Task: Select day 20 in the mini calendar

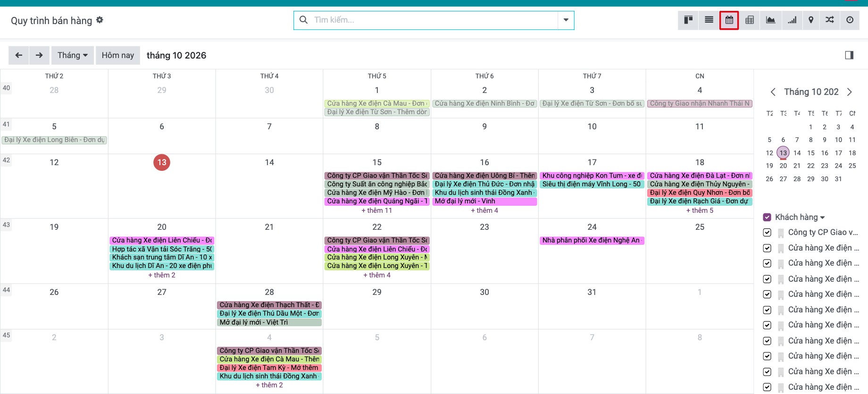Action: (x=783, y=166)
